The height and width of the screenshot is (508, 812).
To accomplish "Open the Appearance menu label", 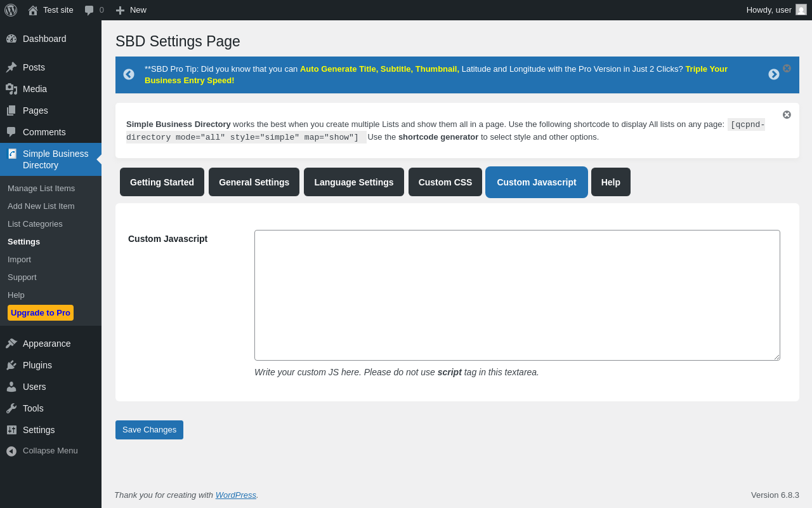I will click(47, 344).
